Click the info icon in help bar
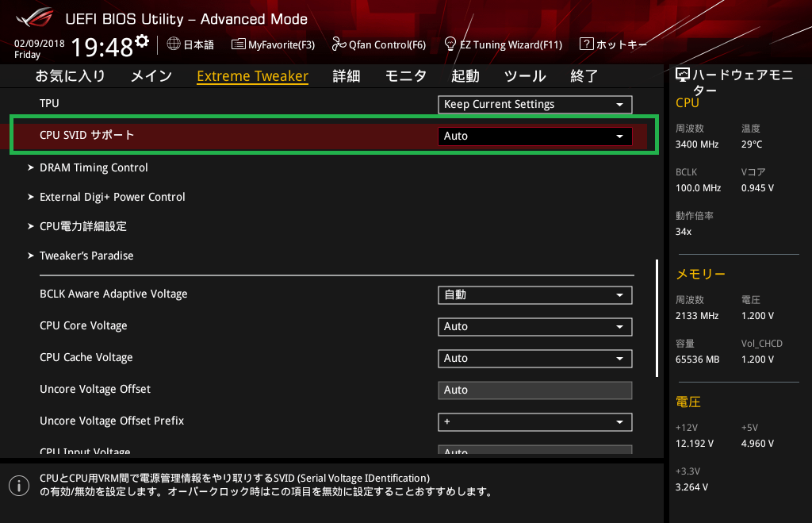812x523 pixels. pyautogui.click(x=17, y=484)
